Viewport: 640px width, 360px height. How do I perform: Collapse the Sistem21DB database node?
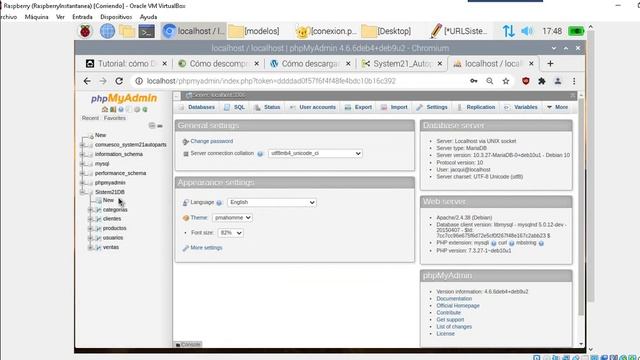point(82,192)
